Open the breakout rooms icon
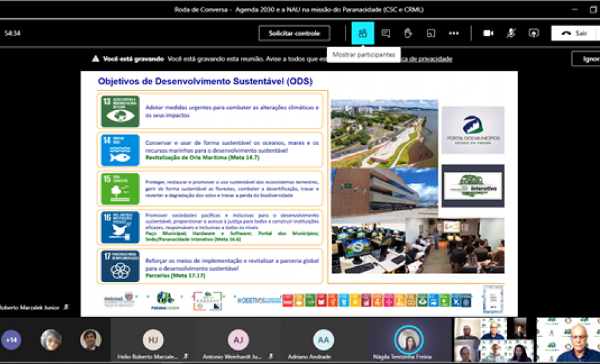Image resolution: width=600 pixels, height=364 pixels. (431, 33)
